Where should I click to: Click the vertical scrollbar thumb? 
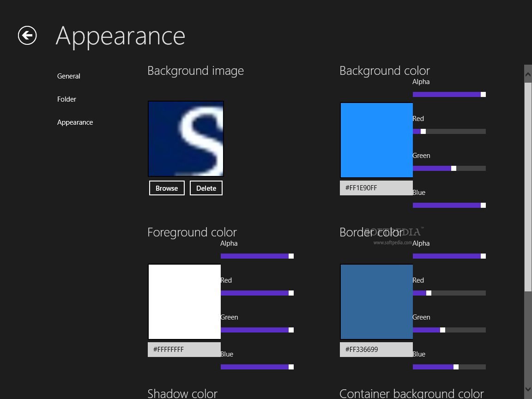coord(528,187)
